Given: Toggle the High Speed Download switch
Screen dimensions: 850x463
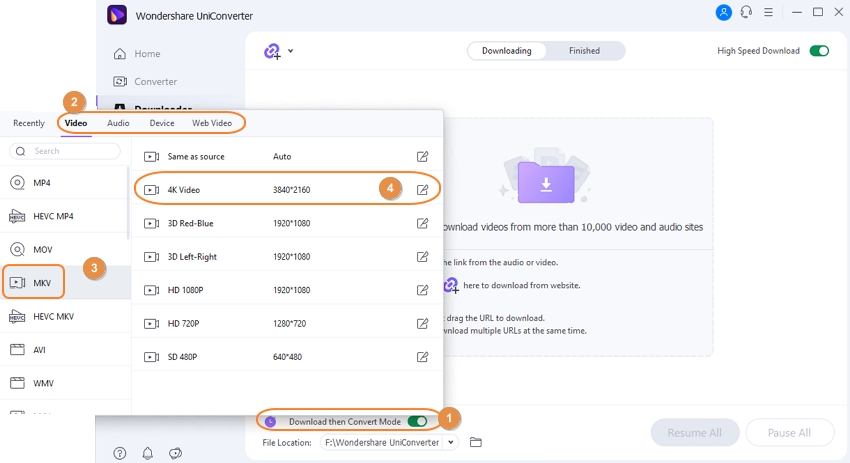Looking at the screenshot, I should [x=819, y=51].
